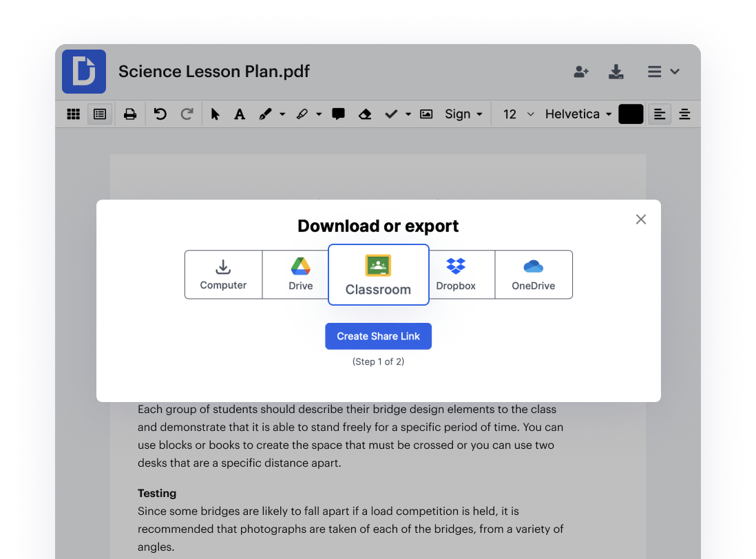The height and width of the screenshot is (559, 756).
Task: Select the Computer download option
Action: [223, 274]
